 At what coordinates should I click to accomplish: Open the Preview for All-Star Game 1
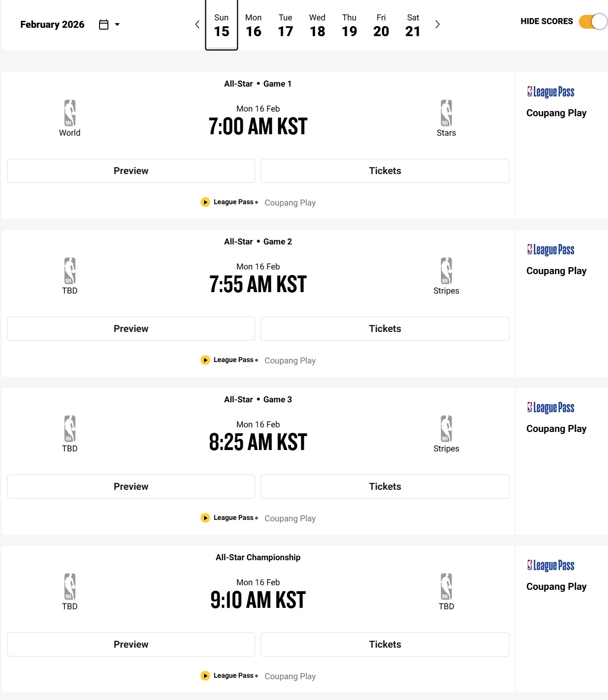pyautogui.click(x=131, y=171)
